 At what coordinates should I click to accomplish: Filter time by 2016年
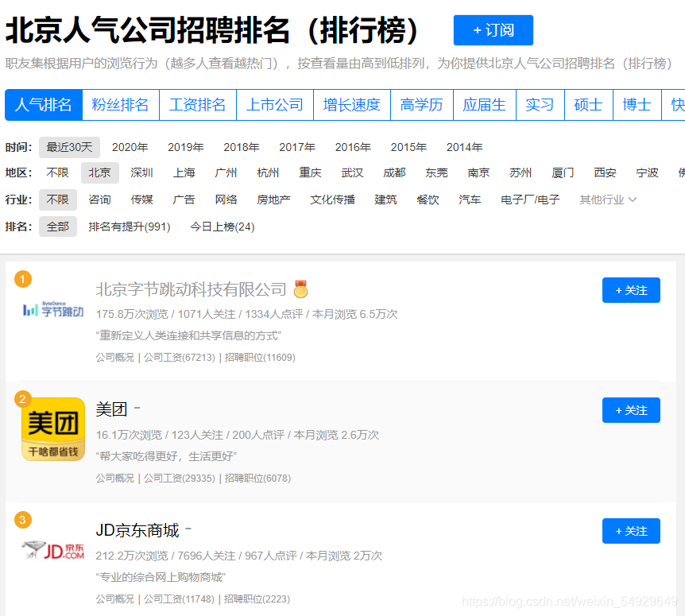pyautogui.click(x=353, y=147)
